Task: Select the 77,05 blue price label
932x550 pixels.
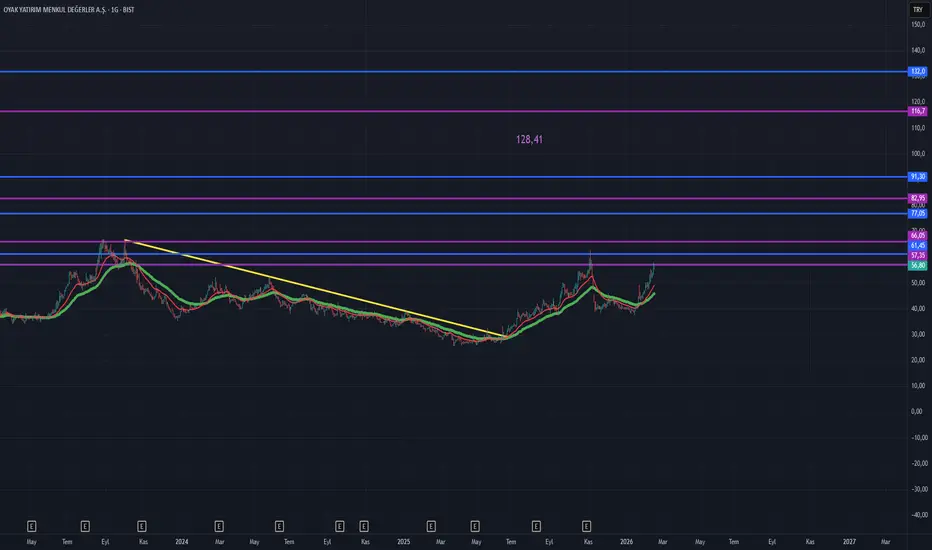Action: (918, 213)
